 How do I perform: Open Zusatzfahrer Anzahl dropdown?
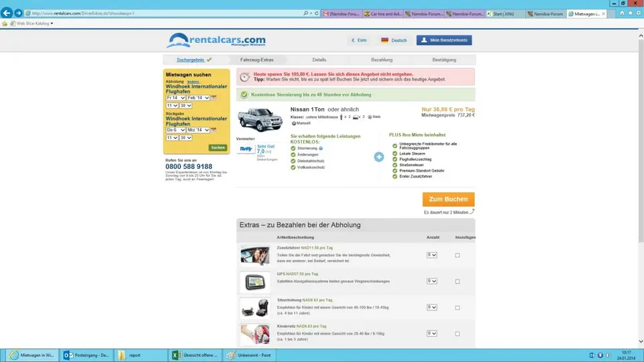(x=431, y=255)
